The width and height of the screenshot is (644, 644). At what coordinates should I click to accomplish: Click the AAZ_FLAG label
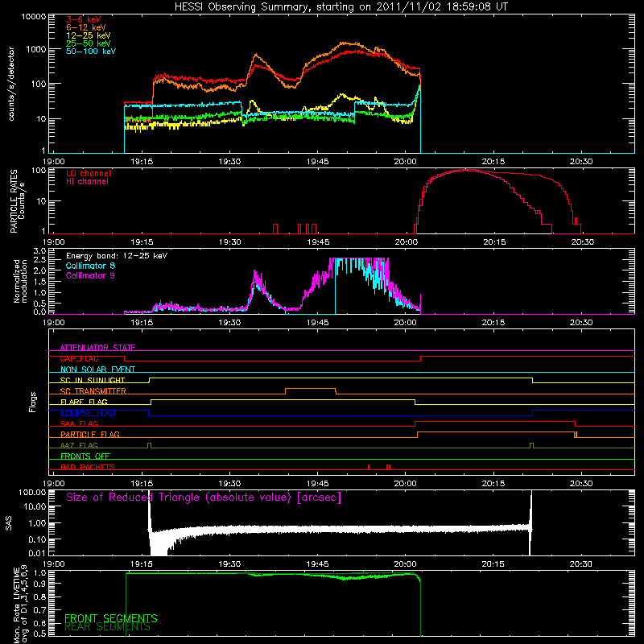79,445
